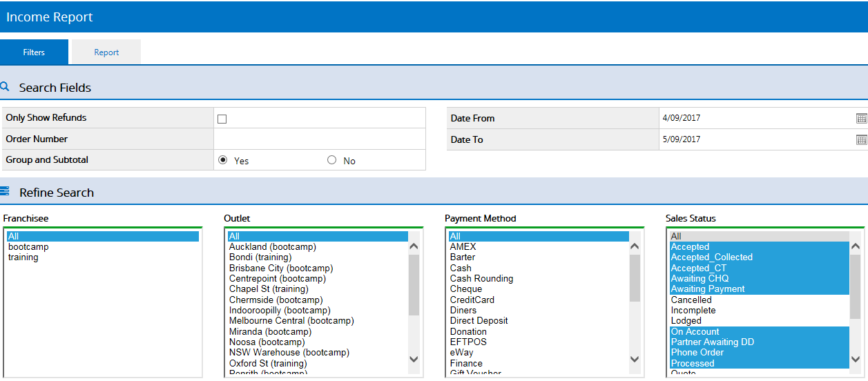Select On Account sales status
The width and height of the screenshot is (868, 381).
point(760,331)
